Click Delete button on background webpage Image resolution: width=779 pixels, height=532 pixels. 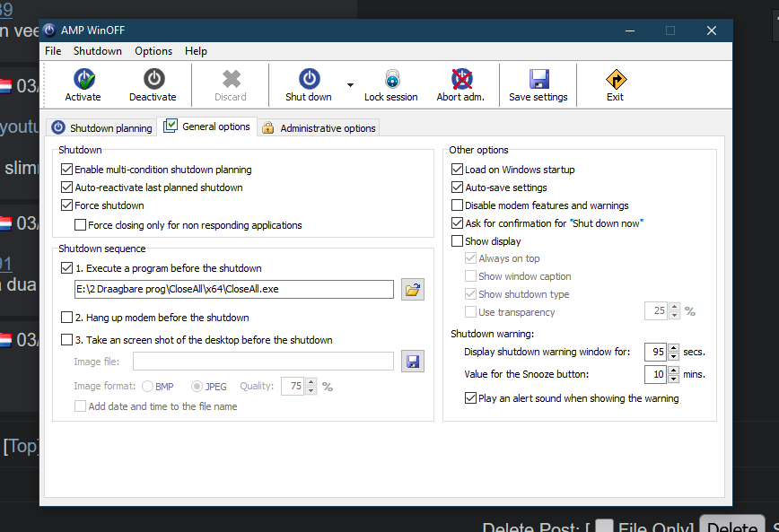732,525
